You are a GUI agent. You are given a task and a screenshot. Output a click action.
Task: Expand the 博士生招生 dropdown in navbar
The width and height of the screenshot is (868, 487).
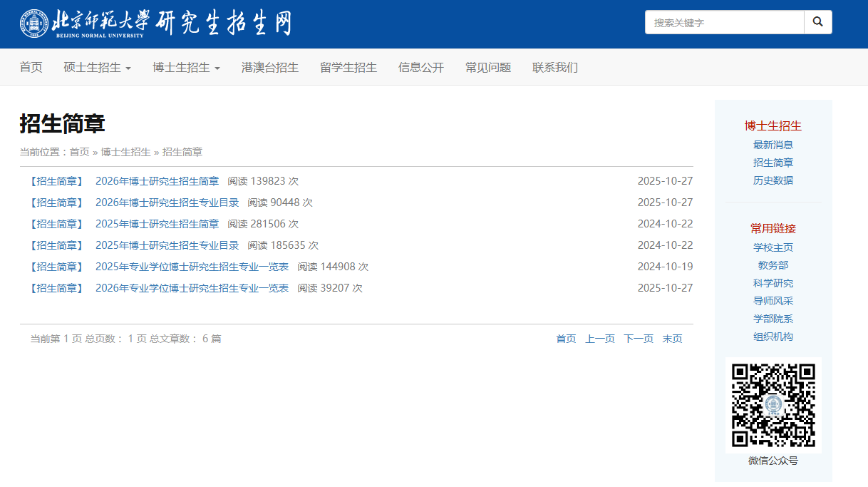click(186, 68)
